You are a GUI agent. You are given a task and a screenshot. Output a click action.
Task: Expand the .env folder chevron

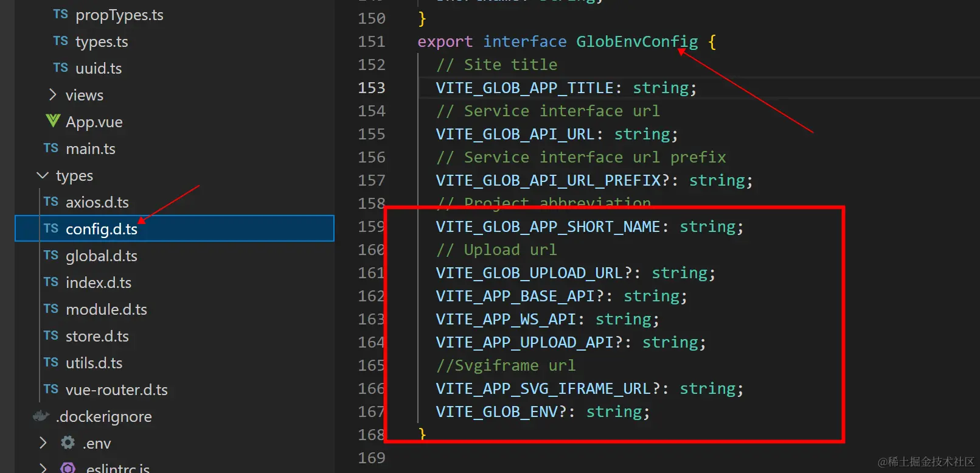tap(43, 443)
